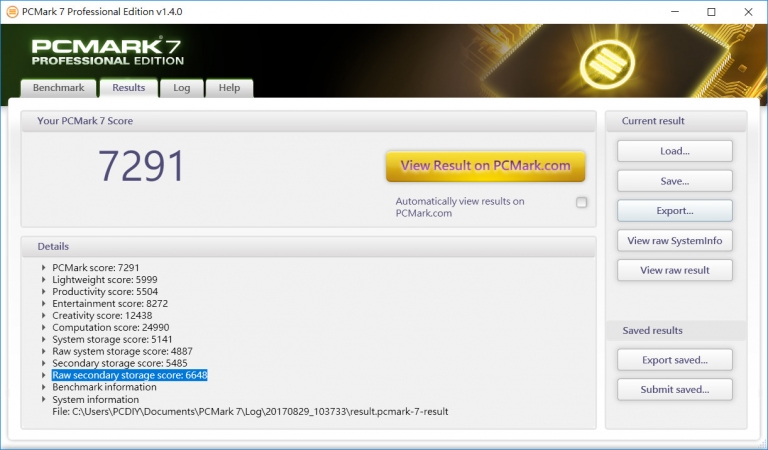The width and height of the screenshot is (768, 450).
Task: Select 'Raw system storage score: 4887' row
Action: pyautogui.click(x=122, y=352)
